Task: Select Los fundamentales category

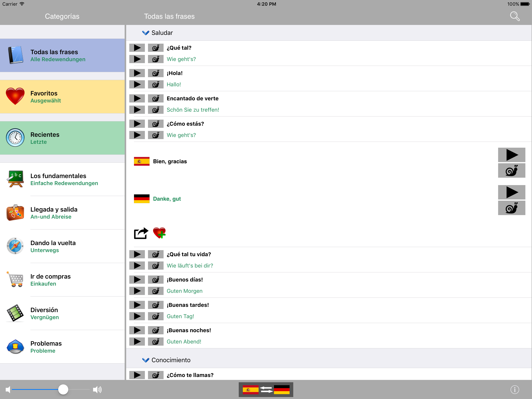Action: pos(62,179)
